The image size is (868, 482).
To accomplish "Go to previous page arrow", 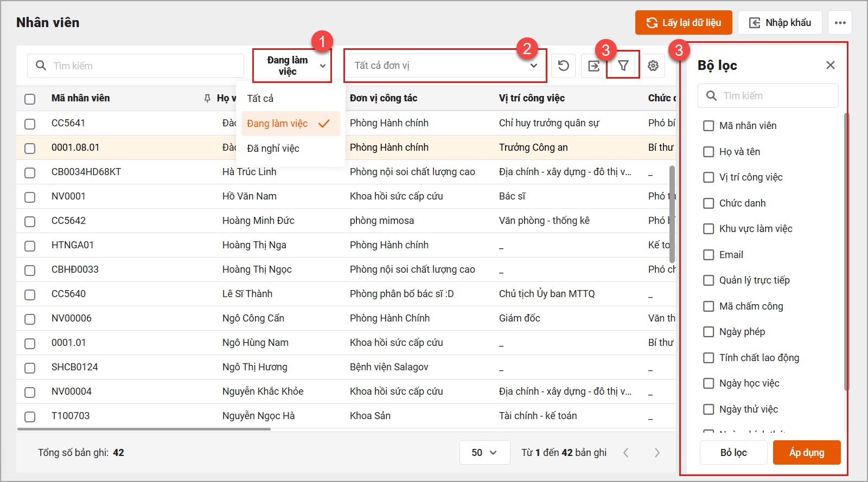I will (626, 453).
